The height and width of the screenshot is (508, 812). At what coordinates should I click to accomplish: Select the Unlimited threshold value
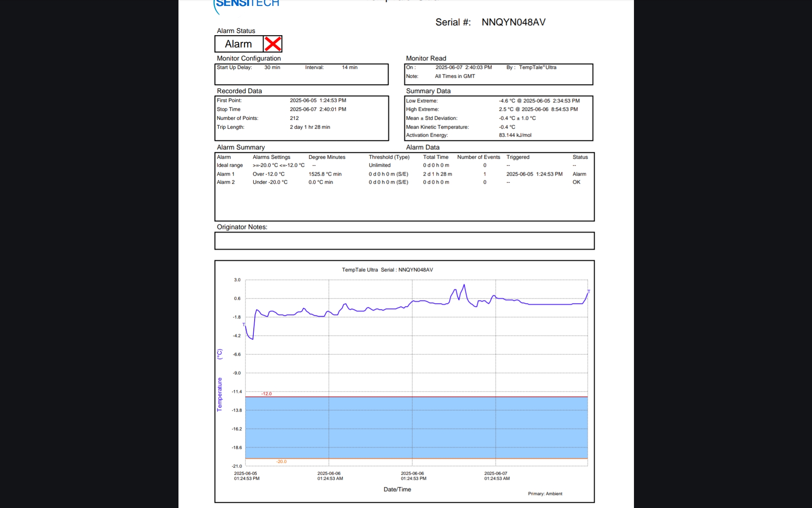pyautogui.click(x=379, y=165)
